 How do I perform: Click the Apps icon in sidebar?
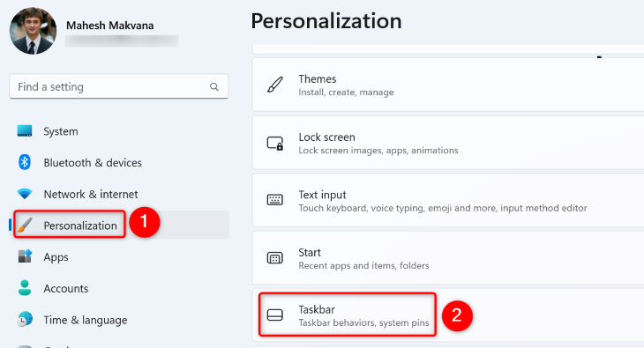(x=25, y=256)
